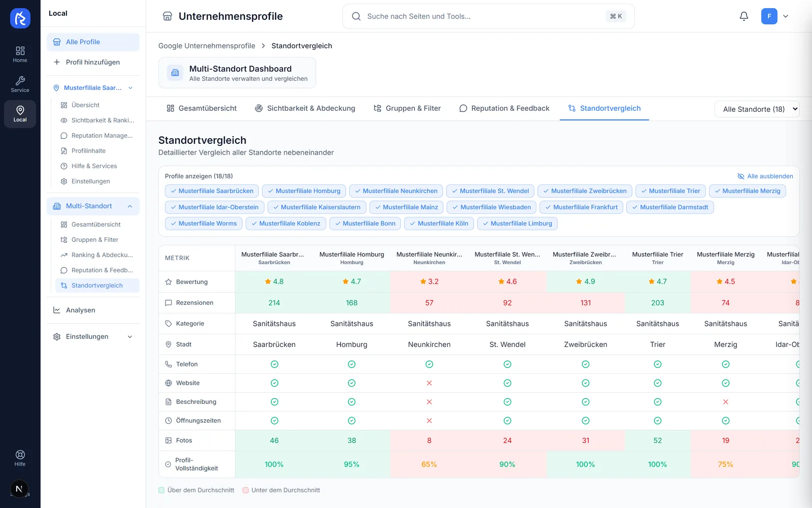
Task: Click the Multi-Standort Dashboard building icon
Action: pyautogui.click(x=175, y=73)
